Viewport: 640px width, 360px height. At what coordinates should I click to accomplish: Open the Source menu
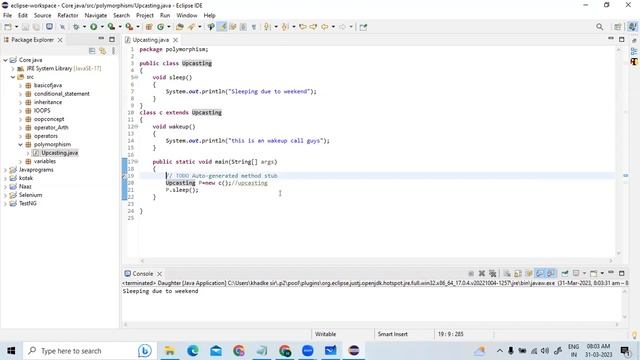[42, 15]
